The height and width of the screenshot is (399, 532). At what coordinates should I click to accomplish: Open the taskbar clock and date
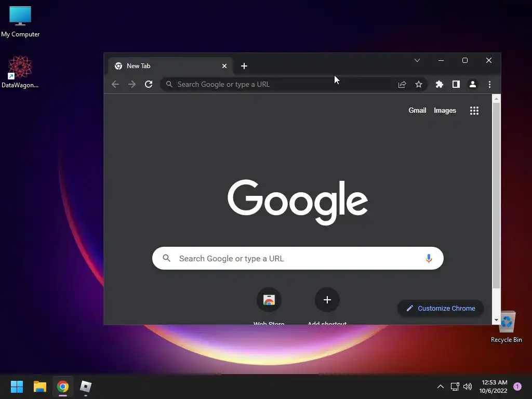click(x=494, y=387)
